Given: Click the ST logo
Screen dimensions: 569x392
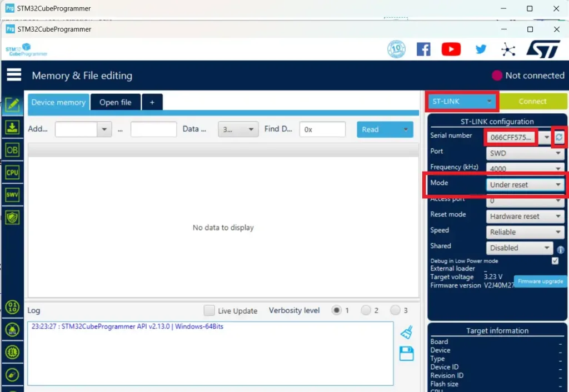Looking at the screenshot, I should (x=543, y=49).
